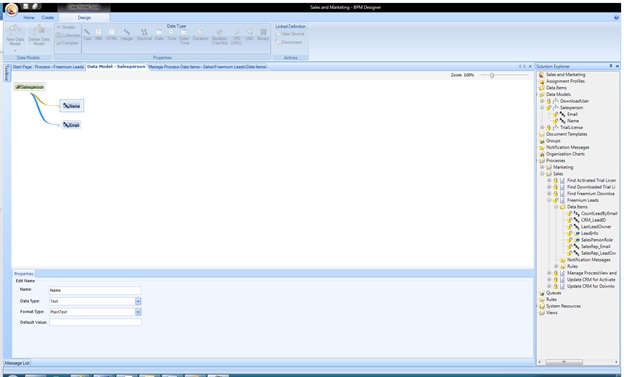Click View Source in Linked Definition
The width and height of the screenshot is (624, 377).
click(290, 34)
